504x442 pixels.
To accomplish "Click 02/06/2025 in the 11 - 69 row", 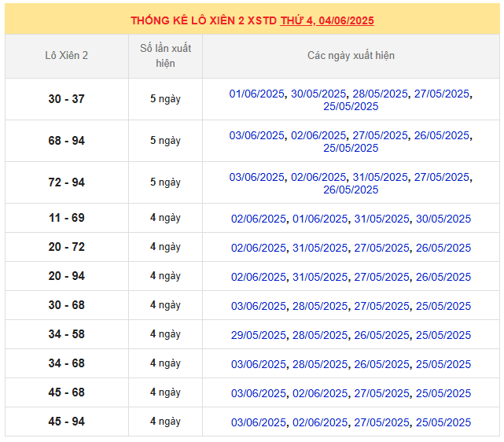I will [259, 219].
